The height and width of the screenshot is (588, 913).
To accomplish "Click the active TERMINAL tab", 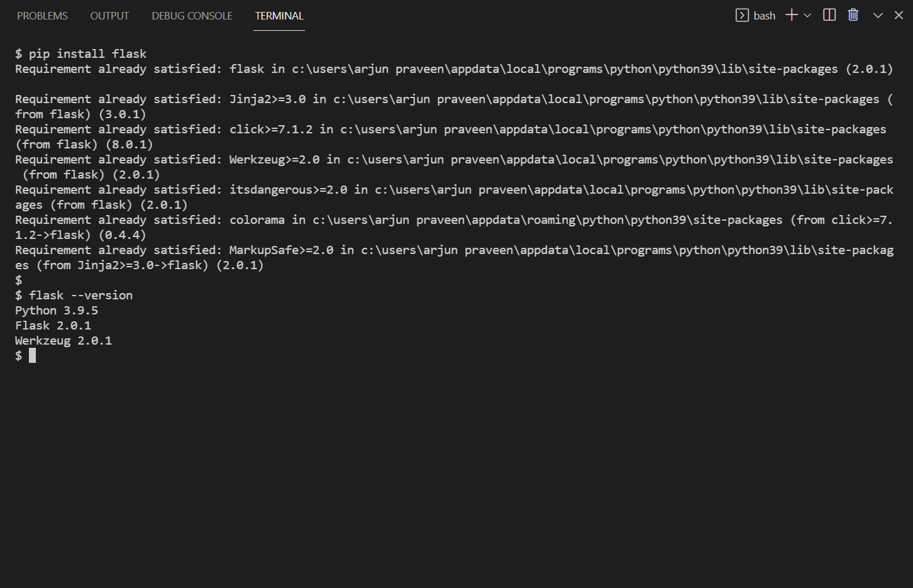I will [279, 15].
